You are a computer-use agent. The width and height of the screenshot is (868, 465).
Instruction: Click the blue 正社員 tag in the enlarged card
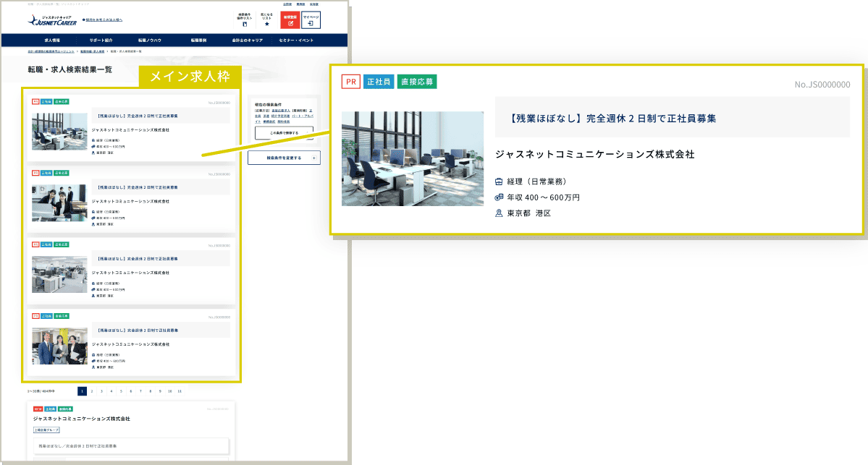[x=379, y=81]
